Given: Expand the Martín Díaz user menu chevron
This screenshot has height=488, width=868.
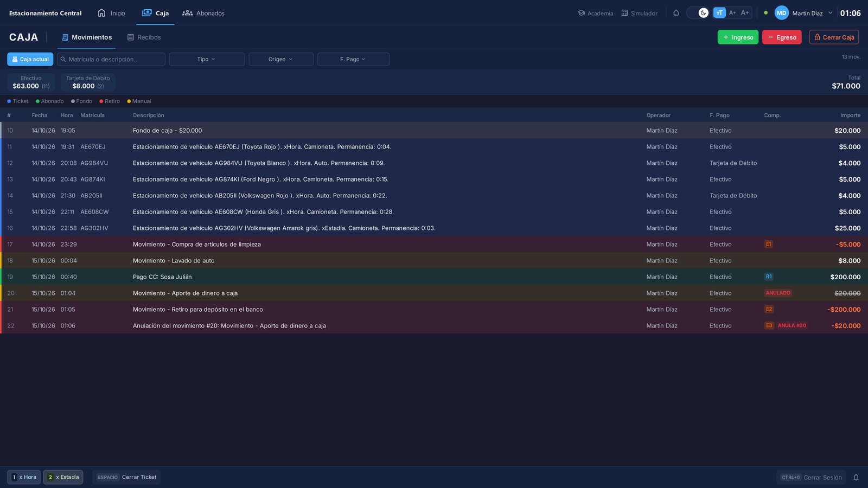Looking at the screenshot, I should [830, 13].
